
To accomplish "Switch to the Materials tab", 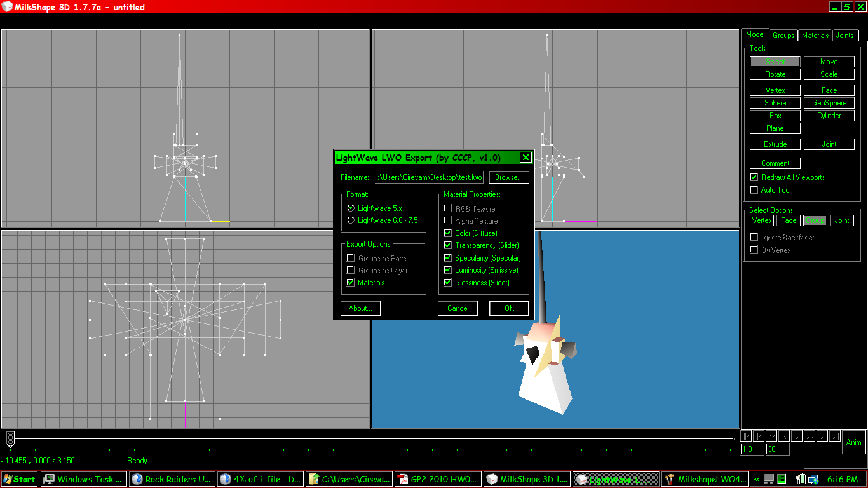I will click(x=815, y=36).
